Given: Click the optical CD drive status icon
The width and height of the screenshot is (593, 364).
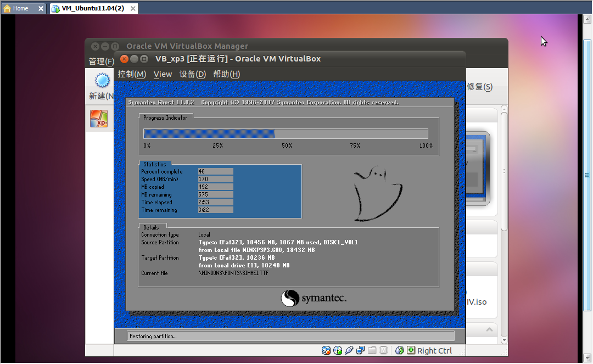Looking at the screenshot, I should pos(338,350).
